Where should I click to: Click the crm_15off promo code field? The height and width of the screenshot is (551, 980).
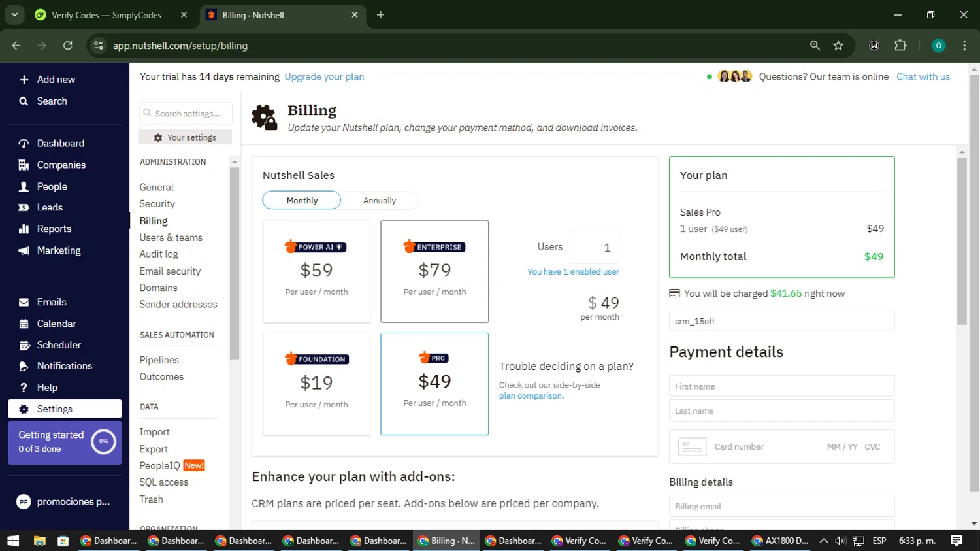pos(781,321)
